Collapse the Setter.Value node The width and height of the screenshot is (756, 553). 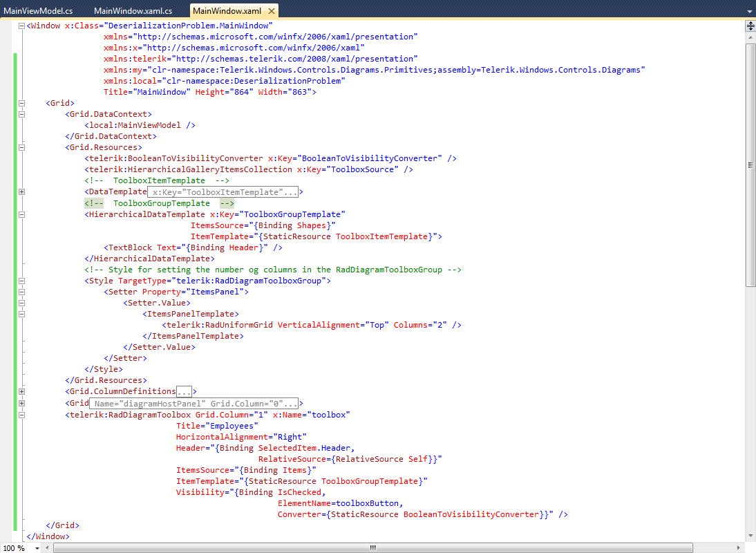pos(21,303)
